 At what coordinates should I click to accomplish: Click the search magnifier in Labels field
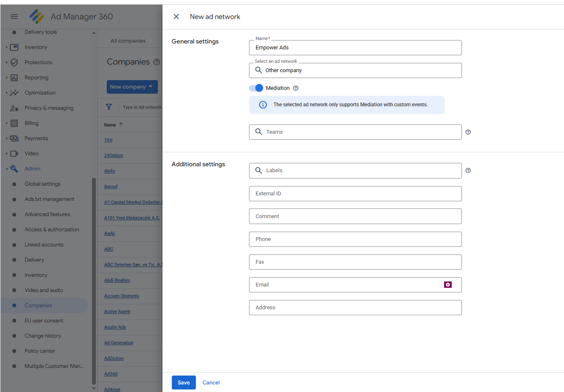pos(258,170)
